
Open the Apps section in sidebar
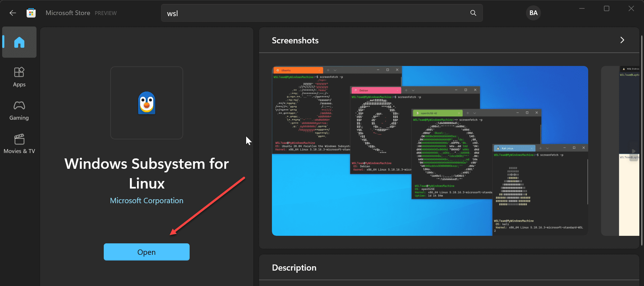coord(19,77)
